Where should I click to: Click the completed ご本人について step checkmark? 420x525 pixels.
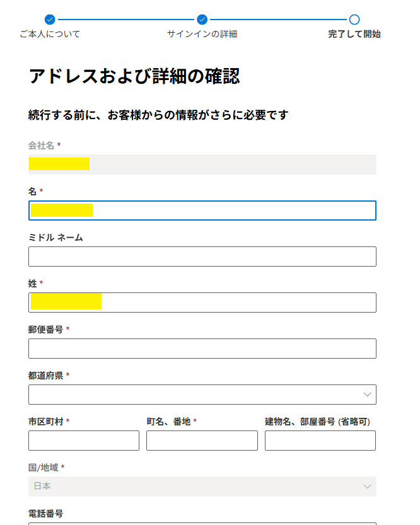[50, 20]
